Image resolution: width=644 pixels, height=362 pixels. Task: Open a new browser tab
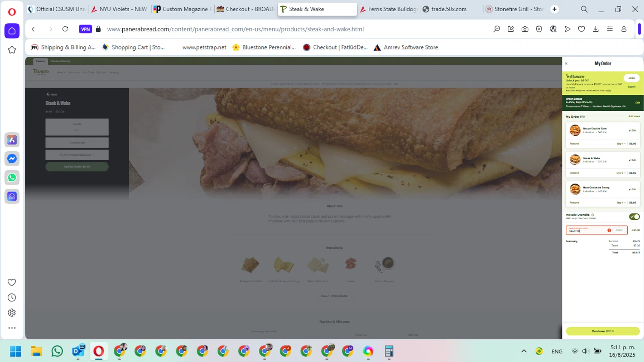[555, 9]
